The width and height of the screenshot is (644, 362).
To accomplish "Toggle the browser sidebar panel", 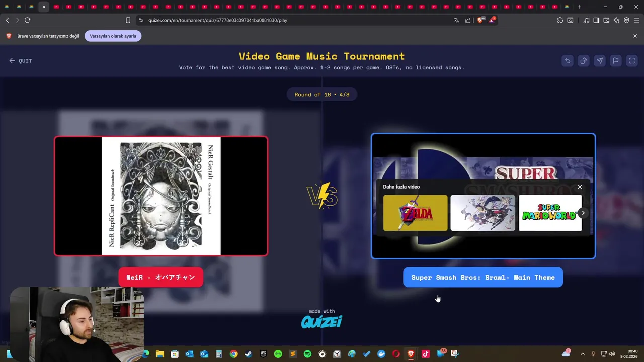I will pos(596,20).
